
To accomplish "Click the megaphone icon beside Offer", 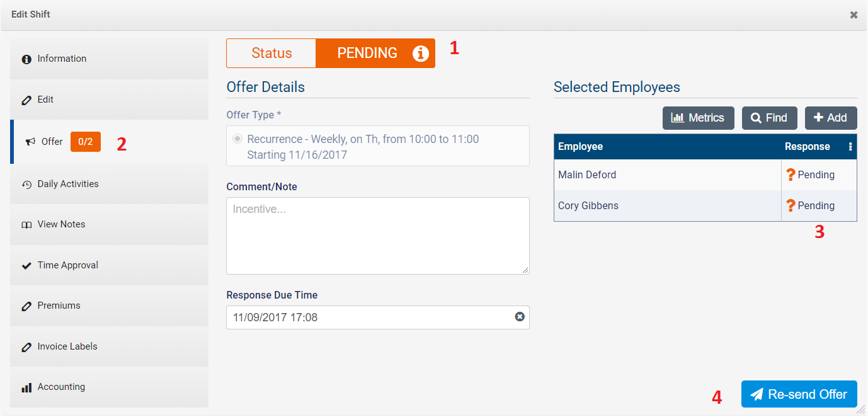I will (x=30, y=142).
